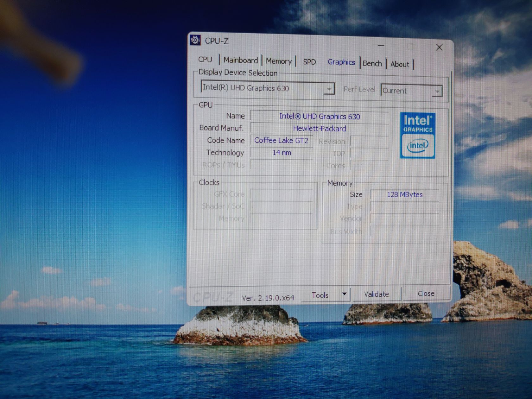Go to the SPD tab
This screenshot has height=399, width=532.
click(309, 62)
